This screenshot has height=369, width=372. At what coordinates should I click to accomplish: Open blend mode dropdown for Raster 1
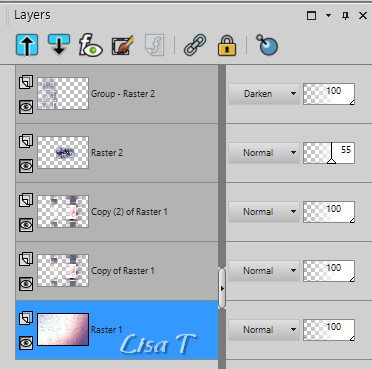coord(264,330)
